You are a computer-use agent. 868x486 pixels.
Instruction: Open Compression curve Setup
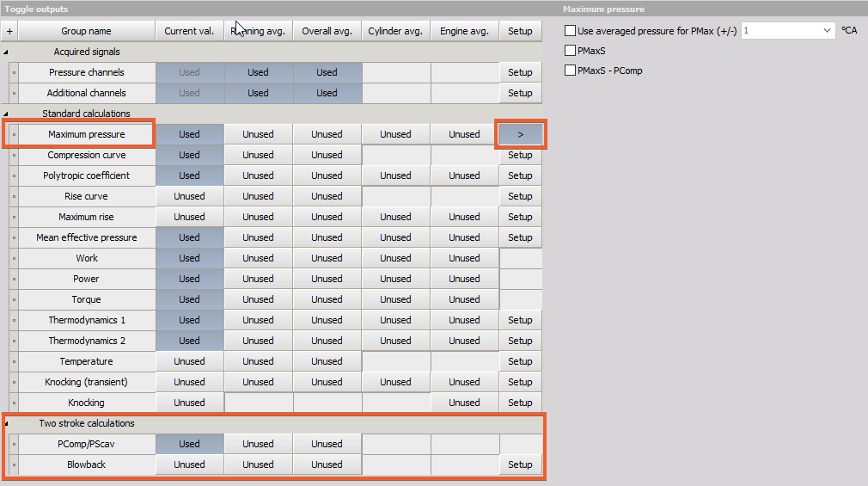[x=520, y=155]
